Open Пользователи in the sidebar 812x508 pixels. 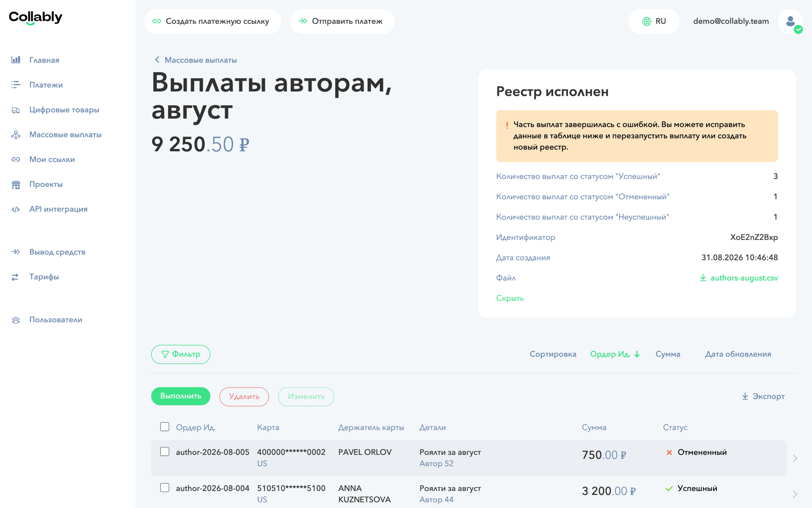coord(55,320)
